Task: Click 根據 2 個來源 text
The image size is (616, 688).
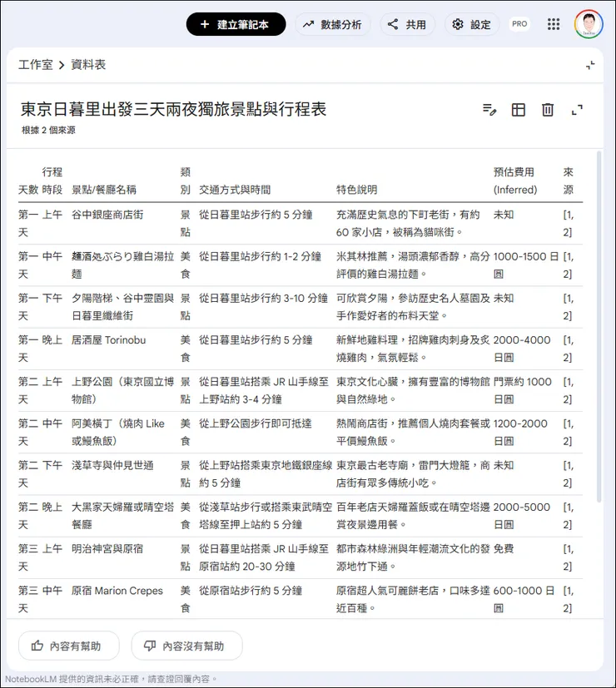Action: [48, 130]
